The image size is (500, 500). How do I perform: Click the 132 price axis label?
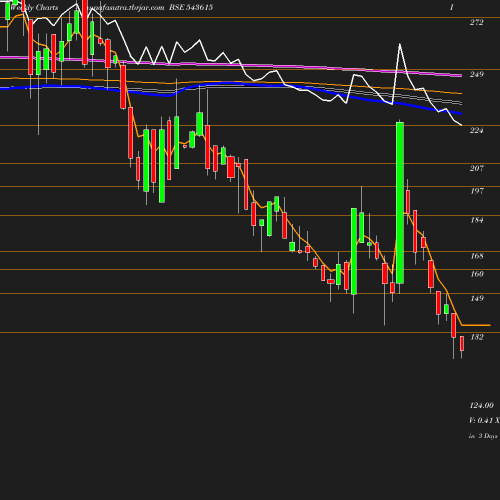click(x=476, y=337)
